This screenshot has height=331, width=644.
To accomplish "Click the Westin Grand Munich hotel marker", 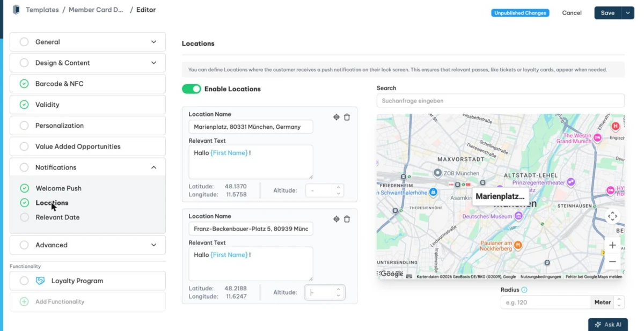I will click(x=597, y=138).
